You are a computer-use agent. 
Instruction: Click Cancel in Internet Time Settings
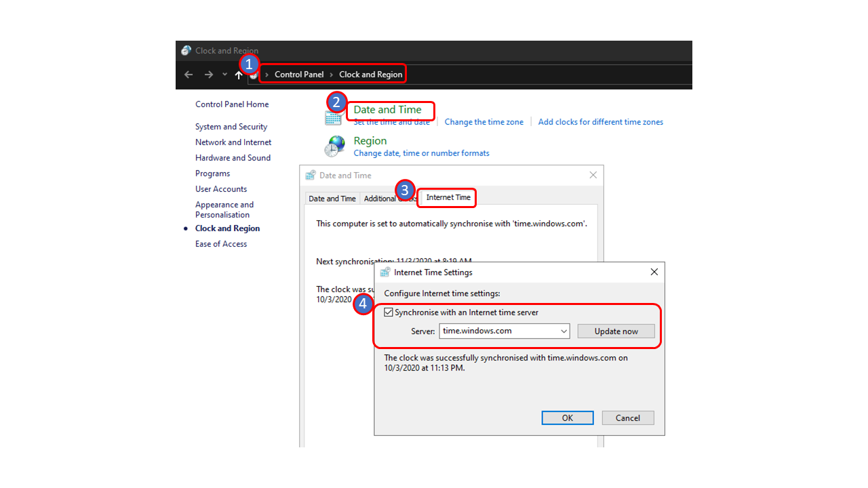pos(628,418)
